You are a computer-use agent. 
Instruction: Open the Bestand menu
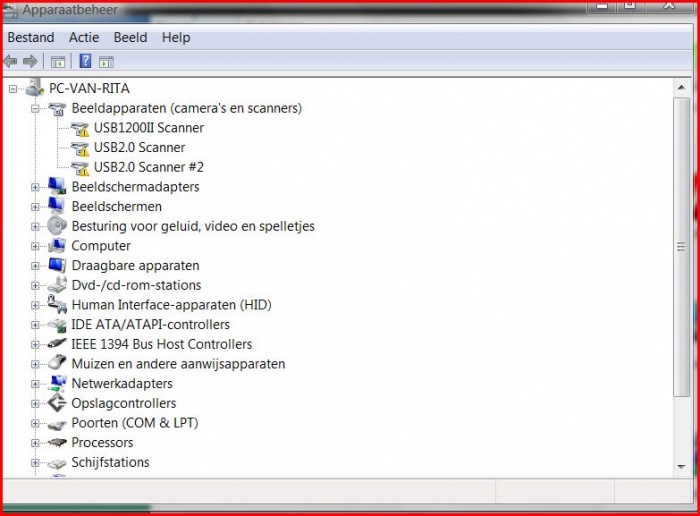tap(31, 37)
